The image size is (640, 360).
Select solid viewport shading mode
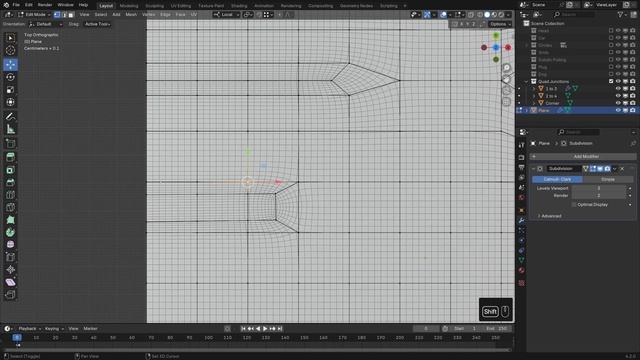coord(487,15)
